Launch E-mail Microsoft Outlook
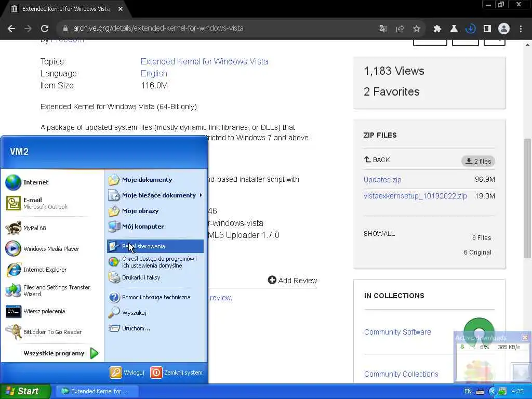Image resolution: width=532 pixels, height=399 pixels. coord(52,203)
